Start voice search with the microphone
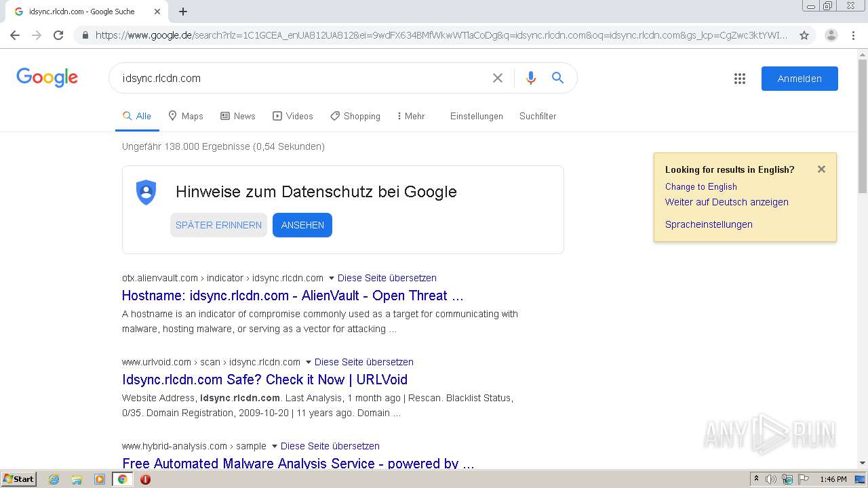The height and width of the screenshot is (488, 868). pos(531,78)
